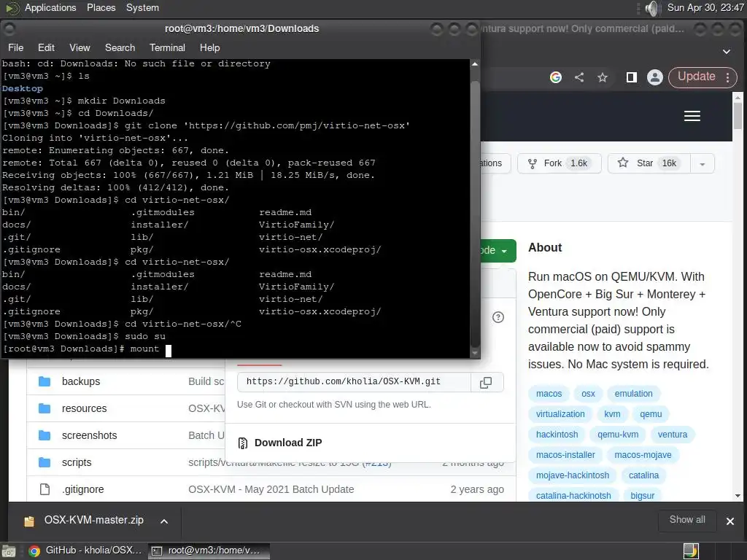Open the Chrome profile avatar
The width and height of the screenshot is (747, 560).
click(655, 77)
